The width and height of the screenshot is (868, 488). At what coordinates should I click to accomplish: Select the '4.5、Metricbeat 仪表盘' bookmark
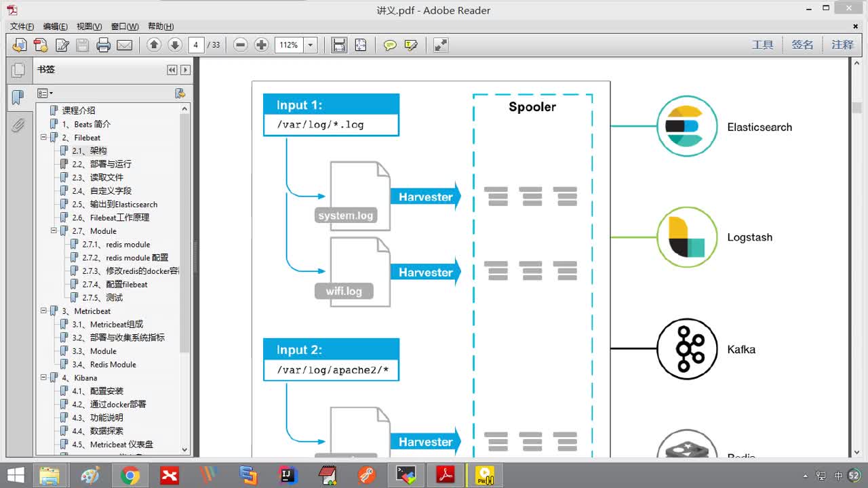tap(113, 445)
